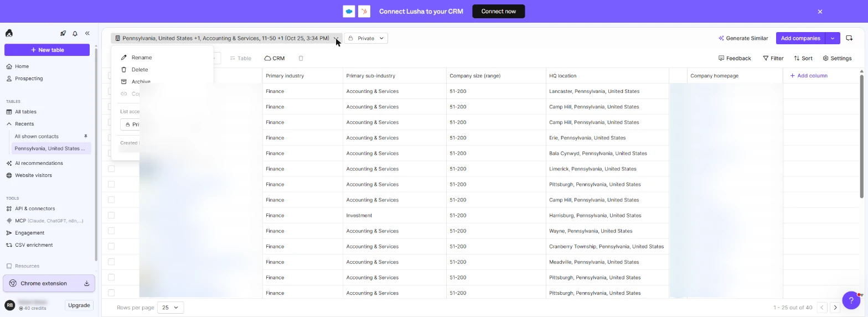Tick the checkbox for the Meadville row

pyautogui.click(x=111, y=262)
